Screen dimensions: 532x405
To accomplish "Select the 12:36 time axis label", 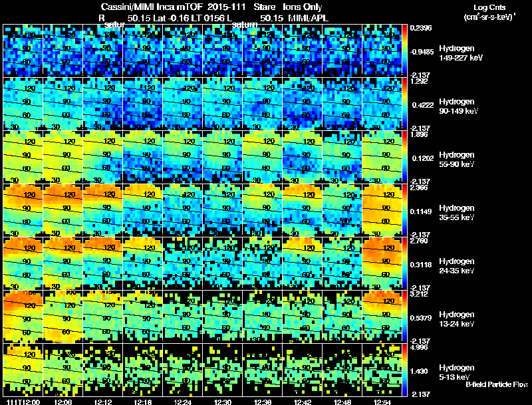I will [263, 402].
